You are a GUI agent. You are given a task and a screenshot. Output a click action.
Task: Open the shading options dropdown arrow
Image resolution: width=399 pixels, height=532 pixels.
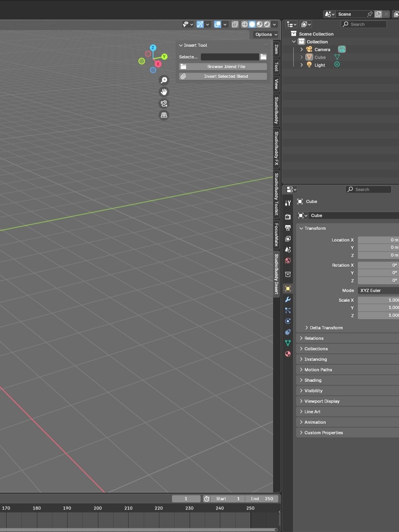(x=274, y=24)
